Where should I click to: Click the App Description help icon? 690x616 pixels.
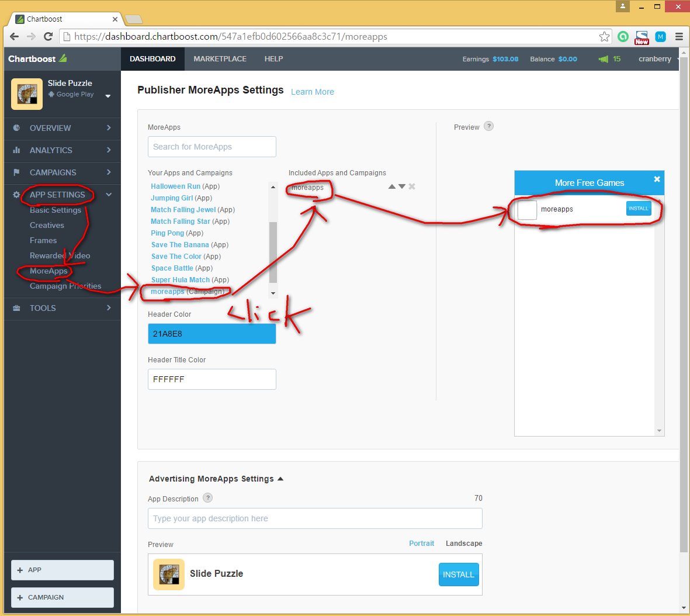[x=208, y=498]
